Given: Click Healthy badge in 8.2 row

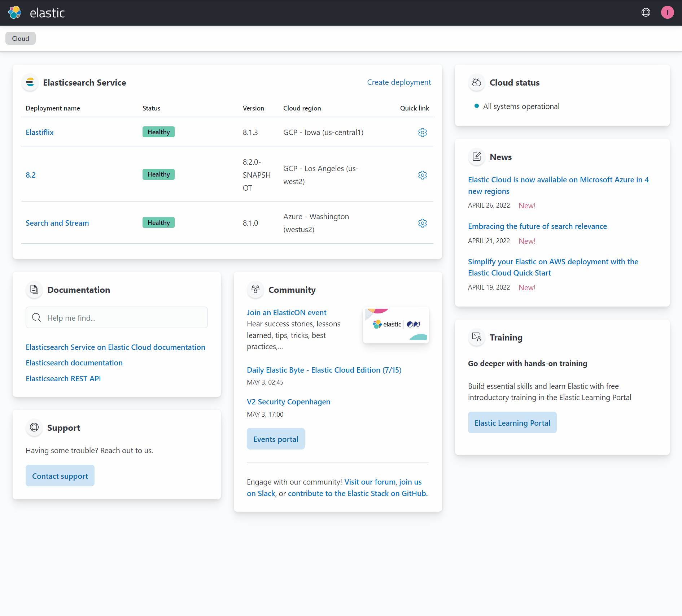Looking at the screenshot, I should point(158,174).
